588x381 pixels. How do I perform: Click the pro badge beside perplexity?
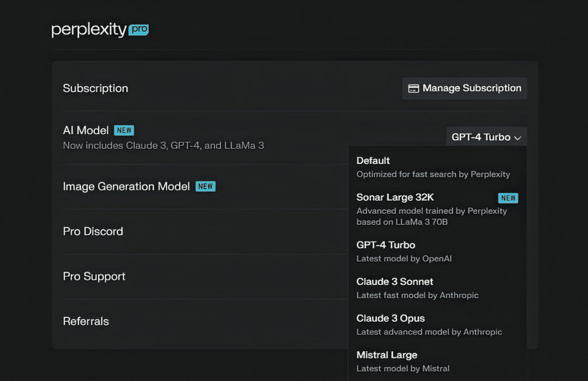(x=139, y=30)
